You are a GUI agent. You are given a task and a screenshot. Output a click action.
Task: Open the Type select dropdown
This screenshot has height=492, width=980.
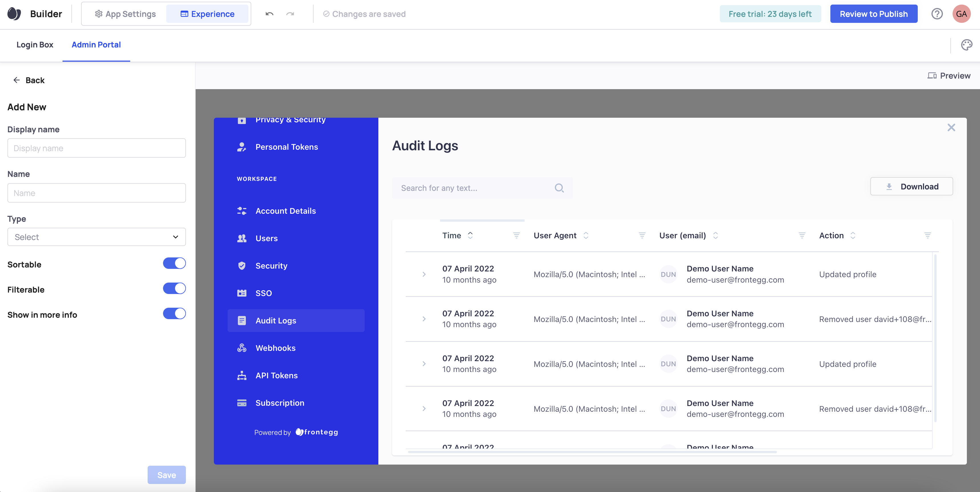point(96,237)
